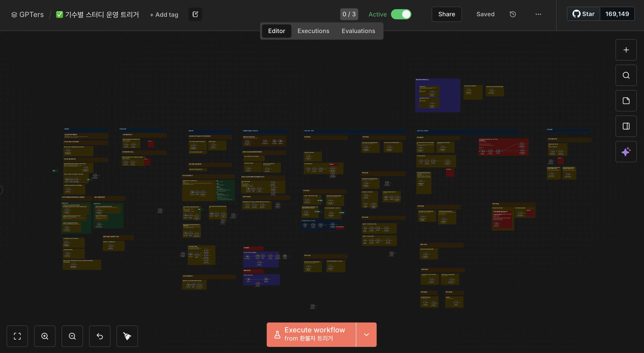Click the Share button
Image resolution: width=644 pixels, height=353 pixels.
coord(446,14)
